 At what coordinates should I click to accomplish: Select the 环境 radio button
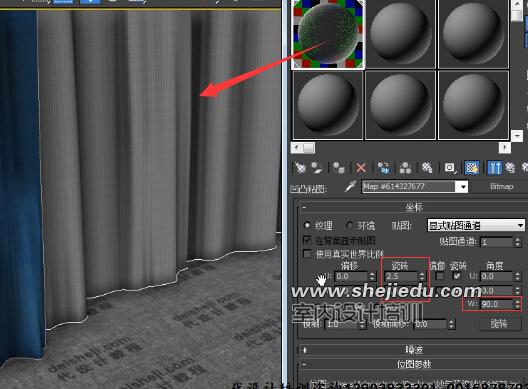(x=350, y=225)
